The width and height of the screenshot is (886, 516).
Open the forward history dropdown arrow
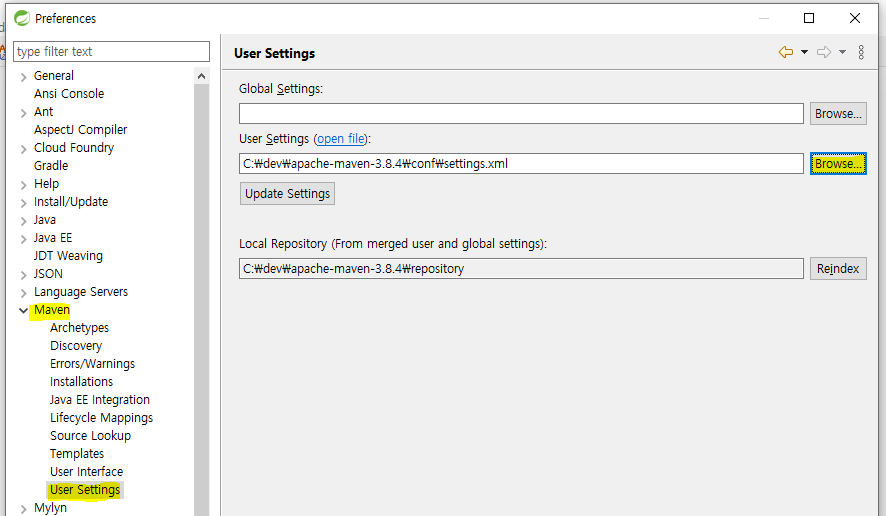pos(842,53)
